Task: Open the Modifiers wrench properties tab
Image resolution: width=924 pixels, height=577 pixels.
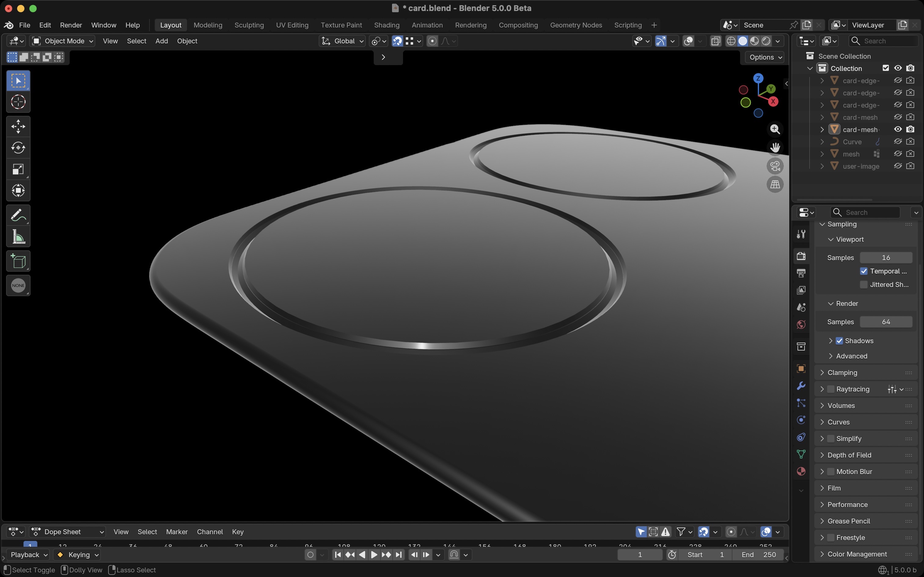Action: coord(801,386)
